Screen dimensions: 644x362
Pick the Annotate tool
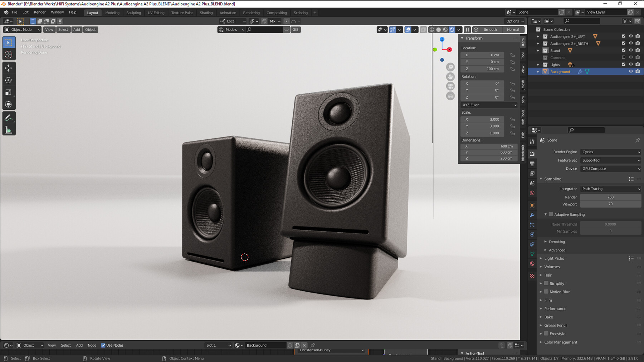pos(9,117)
